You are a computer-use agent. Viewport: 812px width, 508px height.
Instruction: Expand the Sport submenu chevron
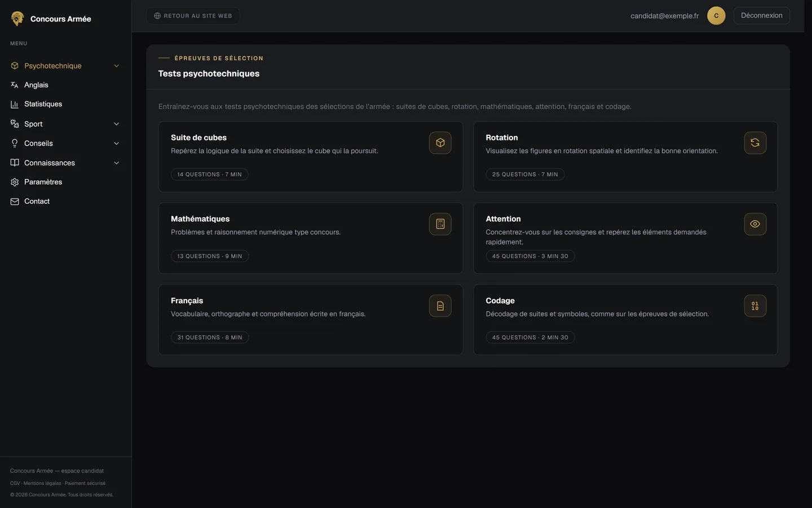point(117,124)
